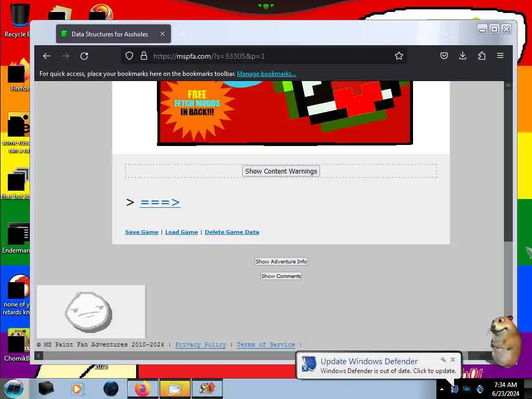Image resolution: width=532 pixels, height=399 pixels.
Task: Follow the ===> next page link
Action: pos(160,202)
